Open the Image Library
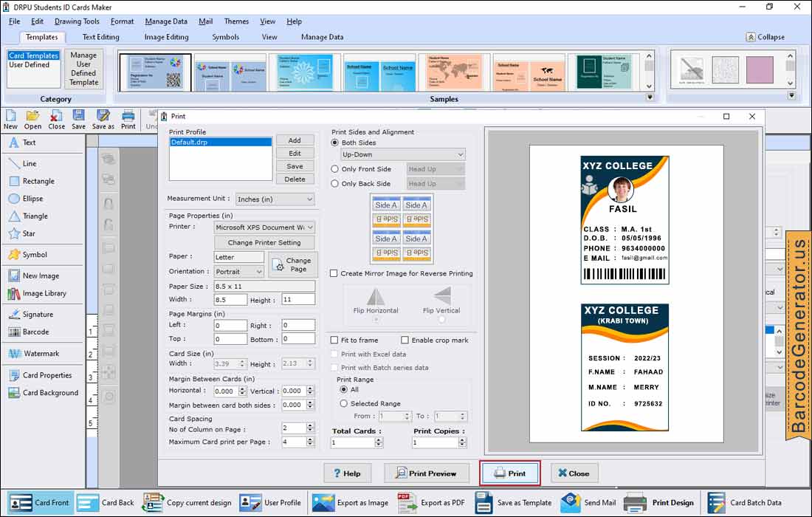 point(37,294)
